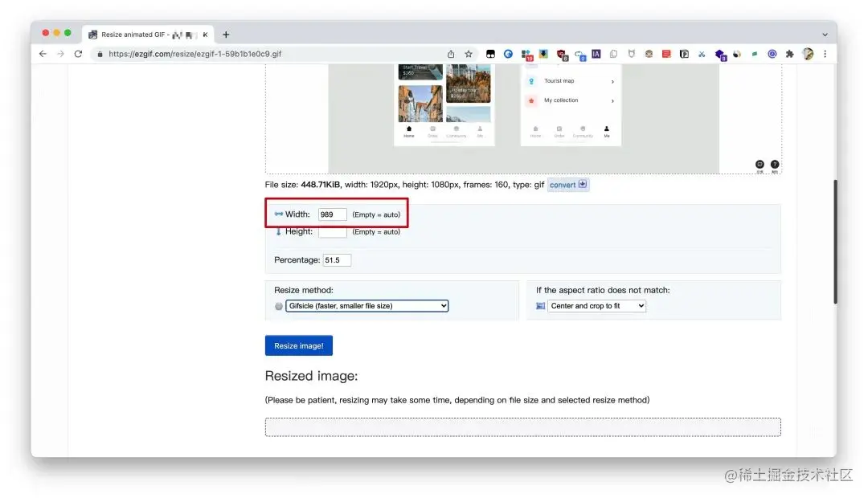The width and height of the screenshot is (868, 498).
Task: Click My collection in the preview
Action: pos(561,100)
